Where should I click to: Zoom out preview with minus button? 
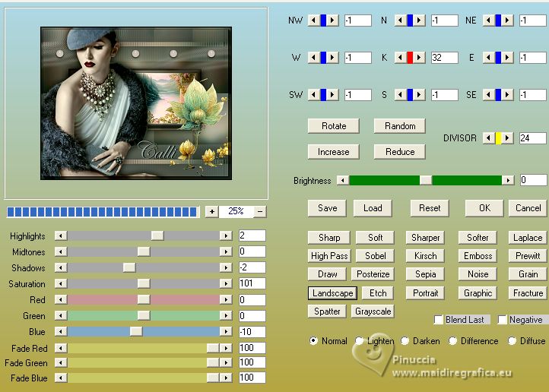(260, 211)
